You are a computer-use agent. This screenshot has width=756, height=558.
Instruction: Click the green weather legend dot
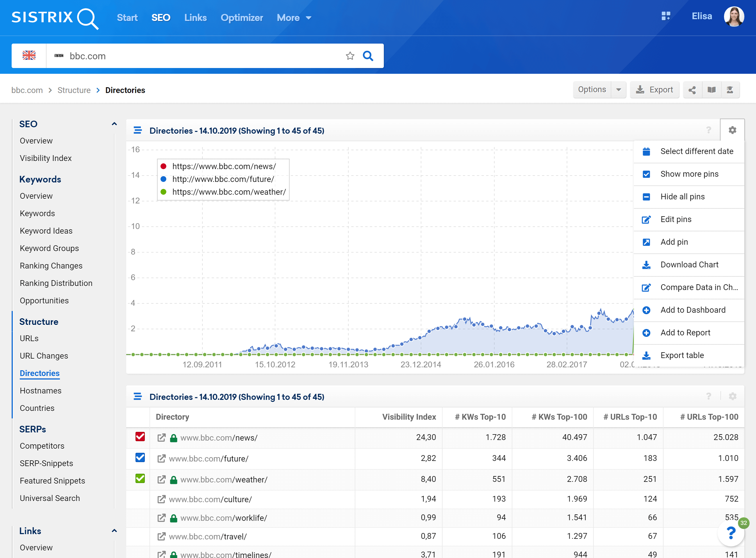point(164,192)
